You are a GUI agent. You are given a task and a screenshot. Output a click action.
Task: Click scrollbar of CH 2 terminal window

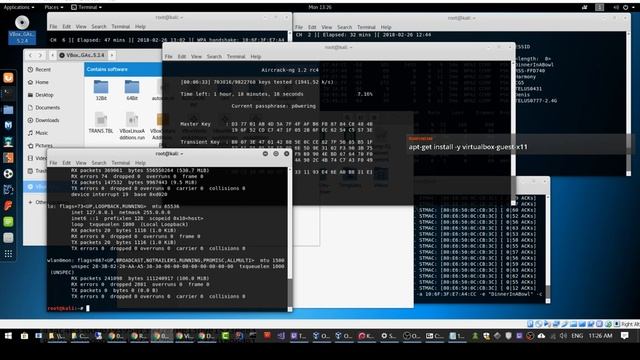point(628,104)
